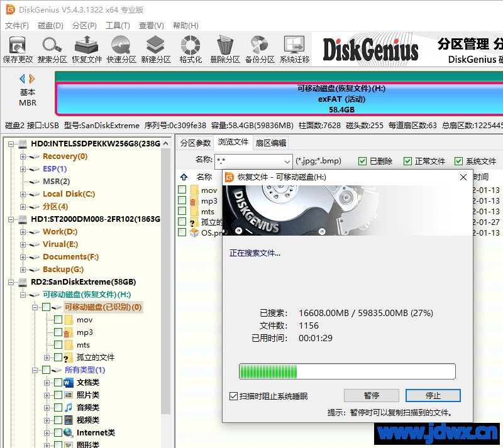The width and height of the screenshot is (503, 448).
Task: Check the mts row checkbox in file list
Action: point(182,210)
